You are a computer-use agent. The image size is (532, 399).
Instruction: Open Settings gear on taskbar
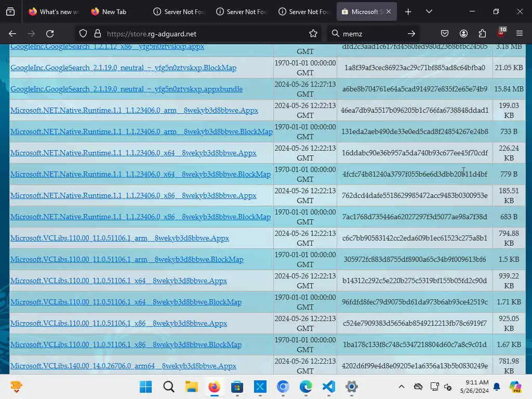pos(352,387)
